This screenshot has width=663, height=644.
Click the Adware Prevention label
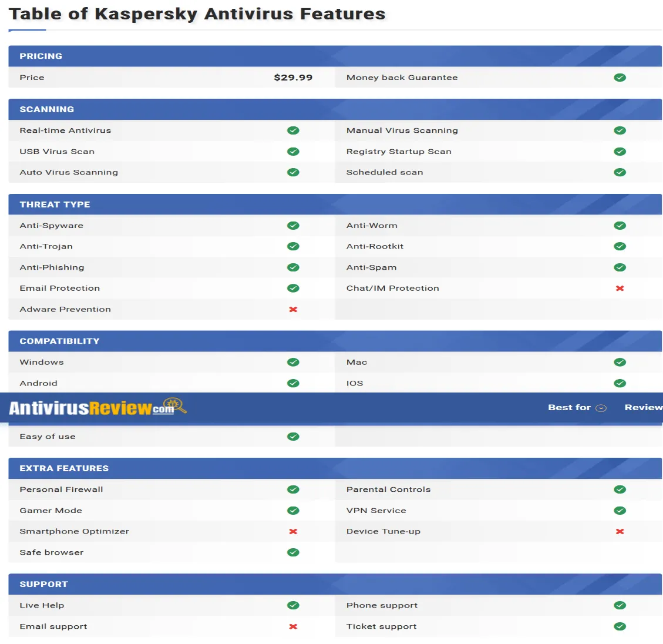point(65,309)
